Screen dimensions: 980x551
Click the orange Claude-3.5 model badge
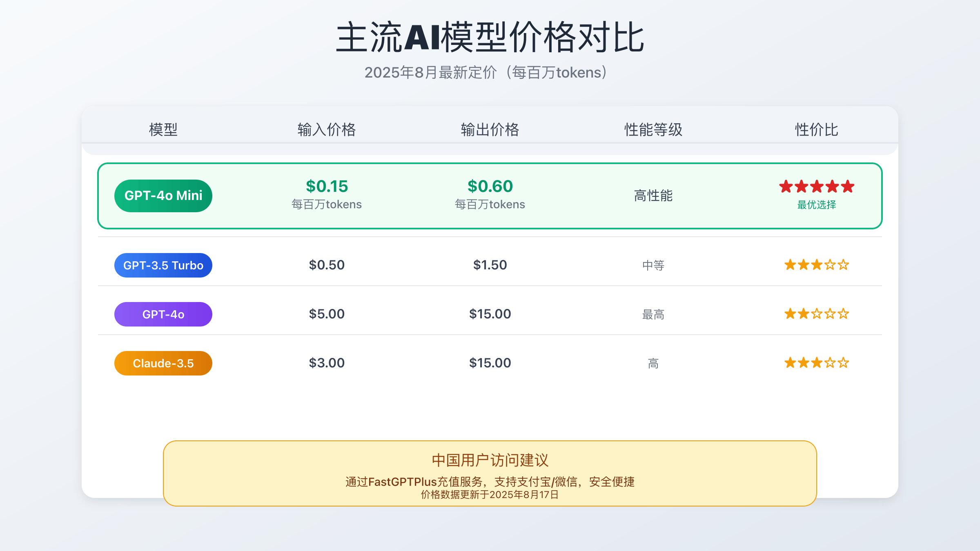tap(163, 363)
